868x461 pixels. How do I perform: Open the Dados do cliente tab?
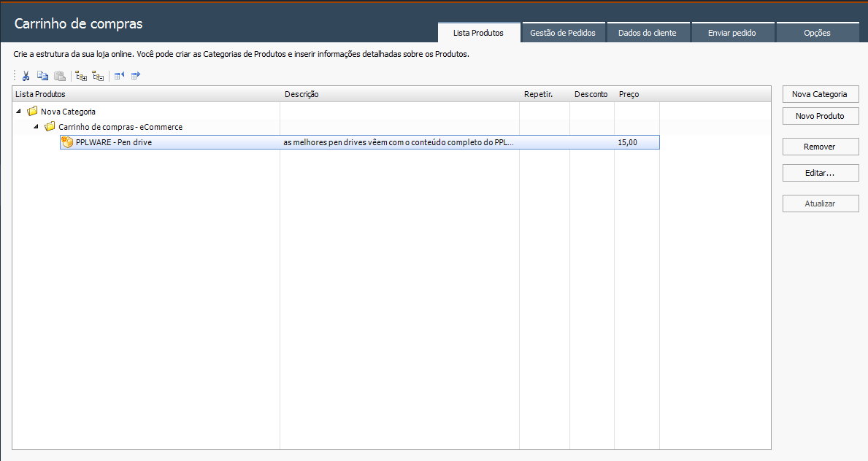(x=647, y=33)
